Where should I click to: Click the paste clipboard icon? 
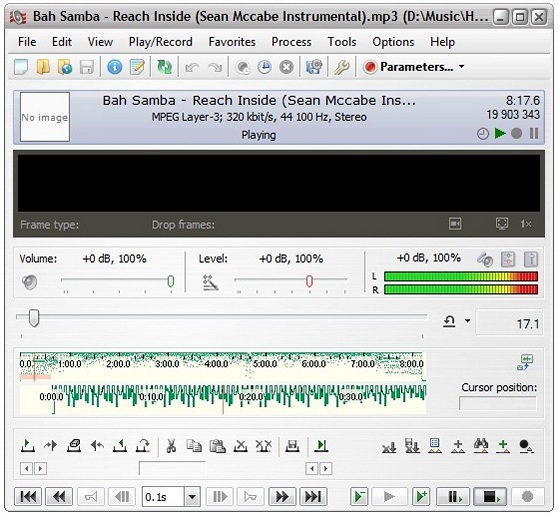coord(217,446)
